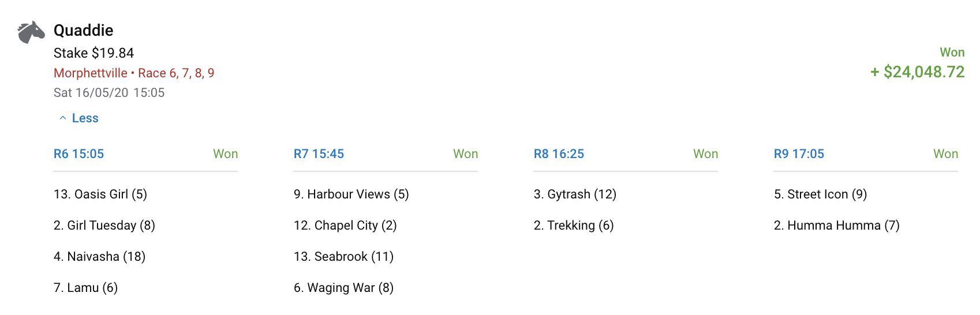Select the R7 15:45 race header
The width and height of the screenshot is (980, 315).
click(x=319, y=154)
